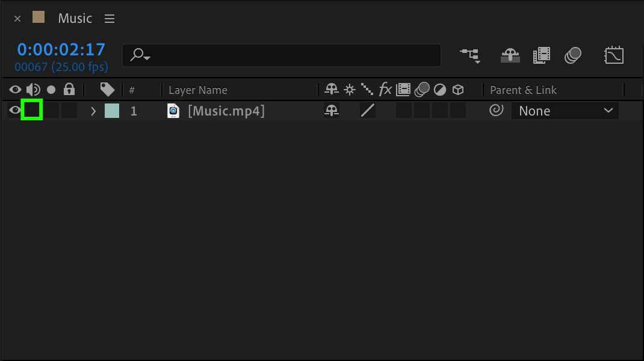Toggle the Hide Shy Layers switch
The height and width of the screenshot is (361, 644).
(x=510, y=56)
